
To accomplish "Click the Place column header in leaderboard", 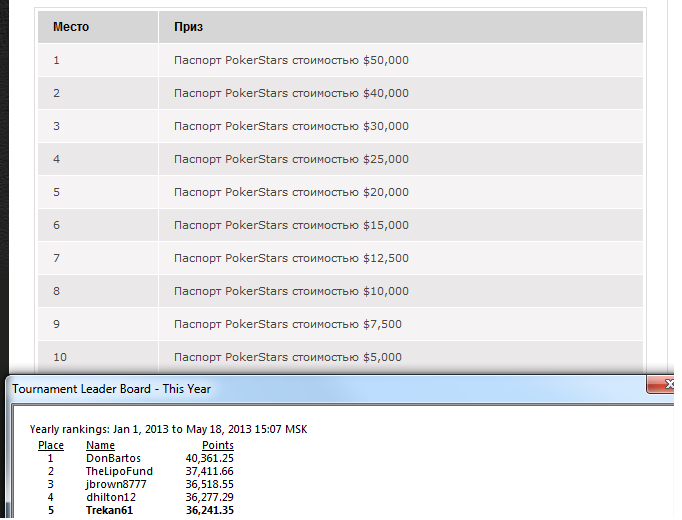I will click(51, 445).
